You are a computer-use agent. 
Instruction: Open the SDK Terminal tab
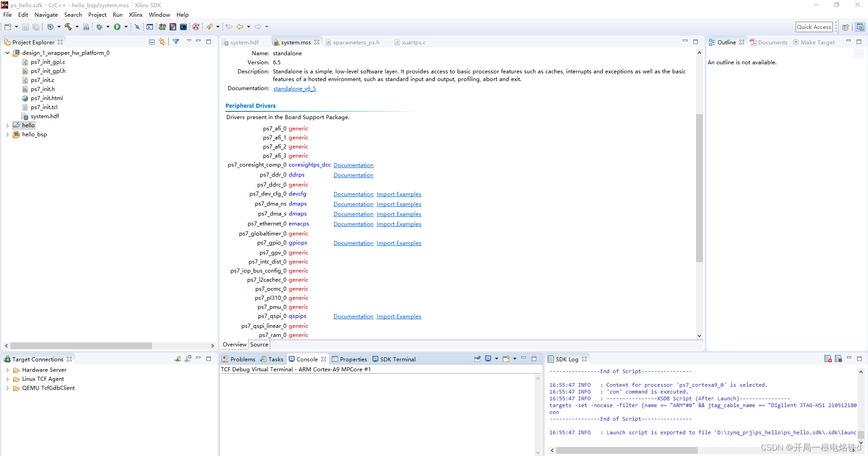coord(394,359)
